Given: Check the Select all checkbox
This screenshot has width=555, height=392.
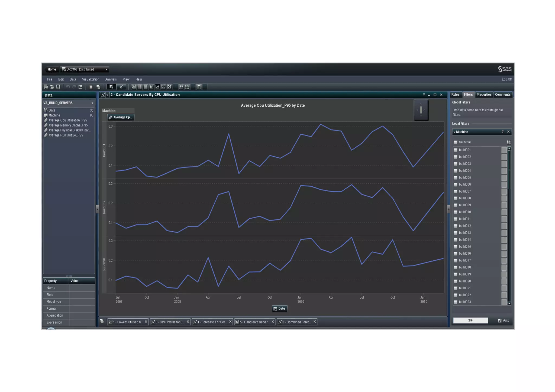Looking at the screenshot, I should pos(456,142).
